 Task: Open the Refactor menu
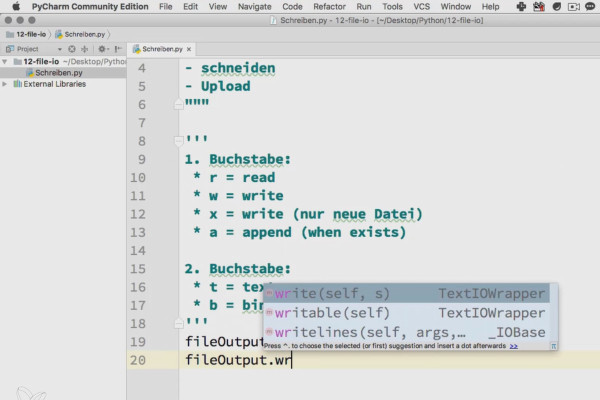(329, 7)
